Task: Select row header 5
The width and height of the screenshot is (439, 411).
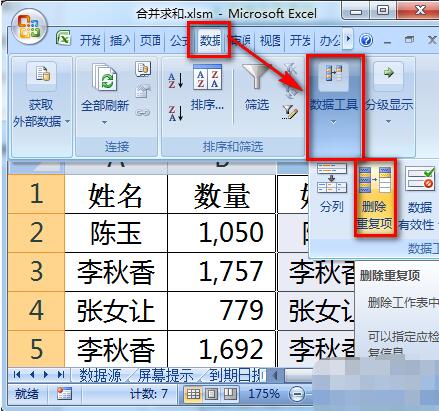Action: coord(36,349)
